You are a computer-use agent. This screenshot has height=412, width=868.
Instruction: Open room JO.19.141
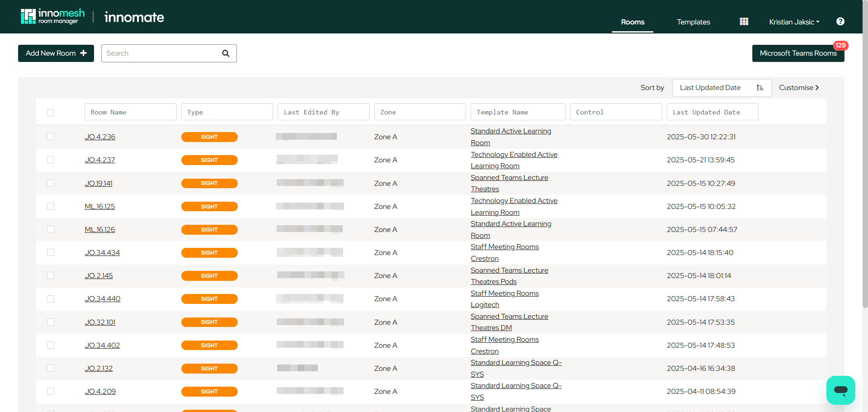click(99, 183)
